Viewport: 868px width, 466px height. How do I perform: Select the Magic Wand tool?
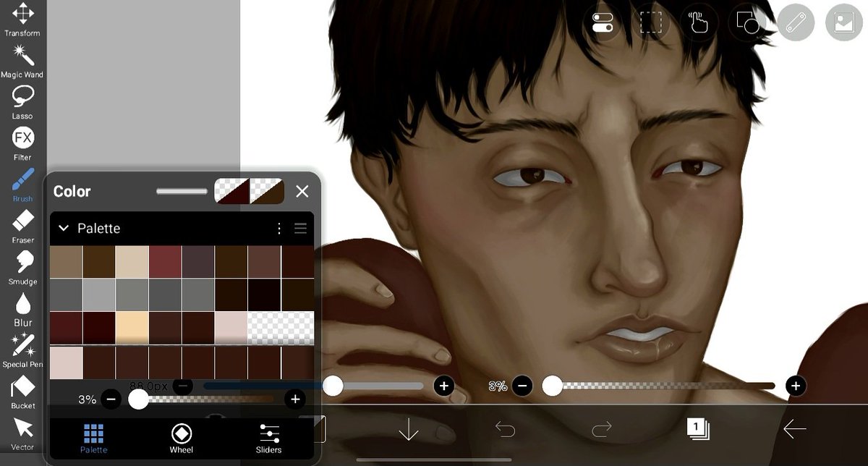point(22,61)
